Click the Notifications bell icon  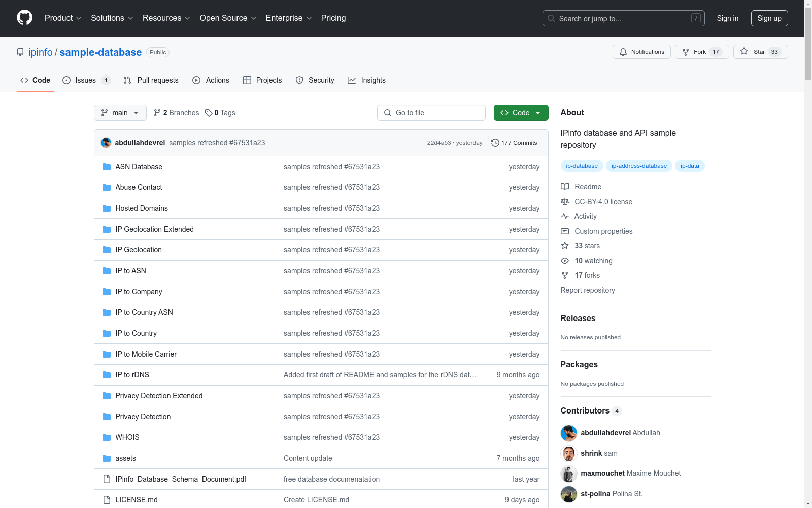point(623,52)
